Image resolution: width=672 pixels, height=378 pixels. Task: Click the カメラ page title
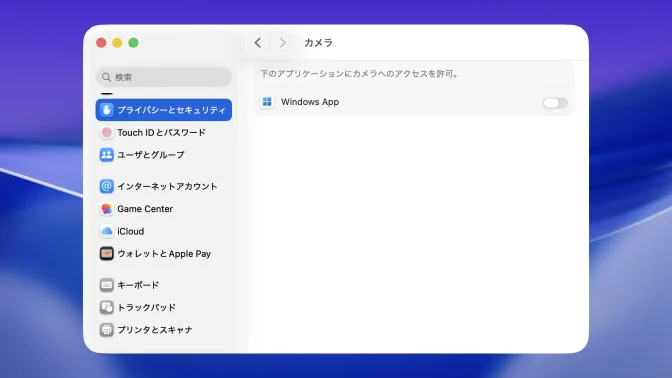pos(318,43)
